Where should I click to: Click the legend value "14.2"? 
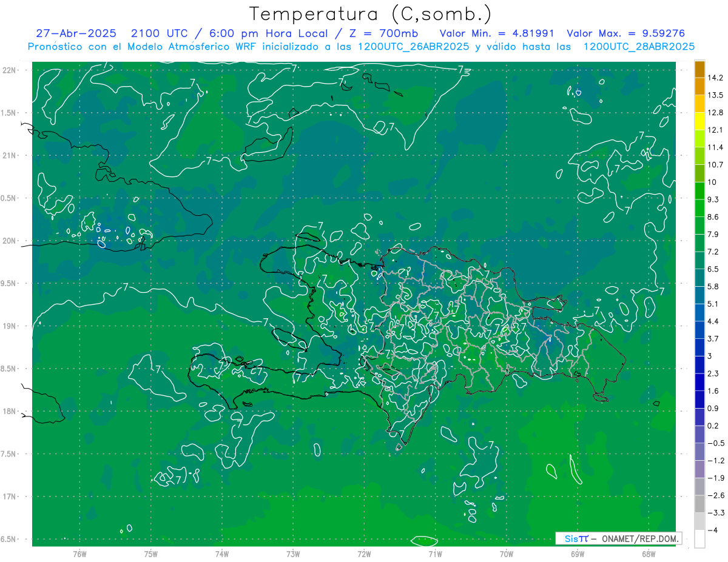(x=716, y=78)
